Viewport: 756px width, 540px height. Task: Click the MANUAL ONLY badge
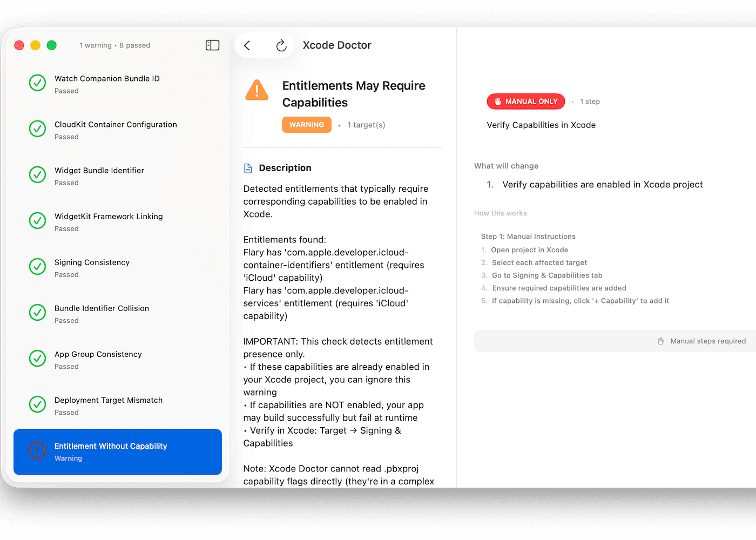pos(525,101)
